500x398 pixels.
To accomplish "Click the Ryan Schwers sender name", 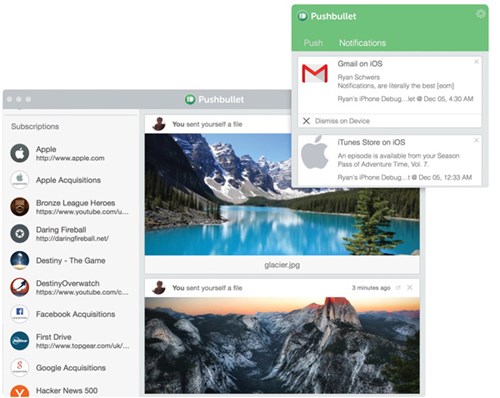I will [359, 77].
